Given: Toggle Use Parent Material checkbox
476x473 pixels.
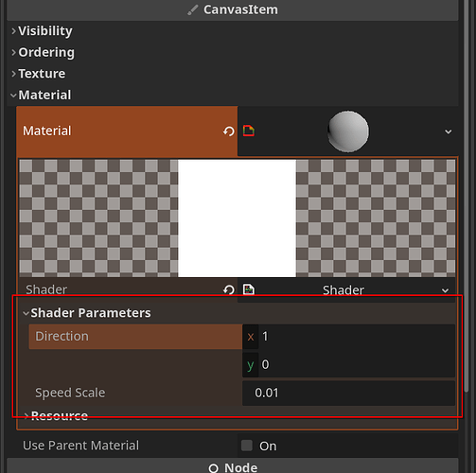Looking at the screenshot, I should [247, 446].
